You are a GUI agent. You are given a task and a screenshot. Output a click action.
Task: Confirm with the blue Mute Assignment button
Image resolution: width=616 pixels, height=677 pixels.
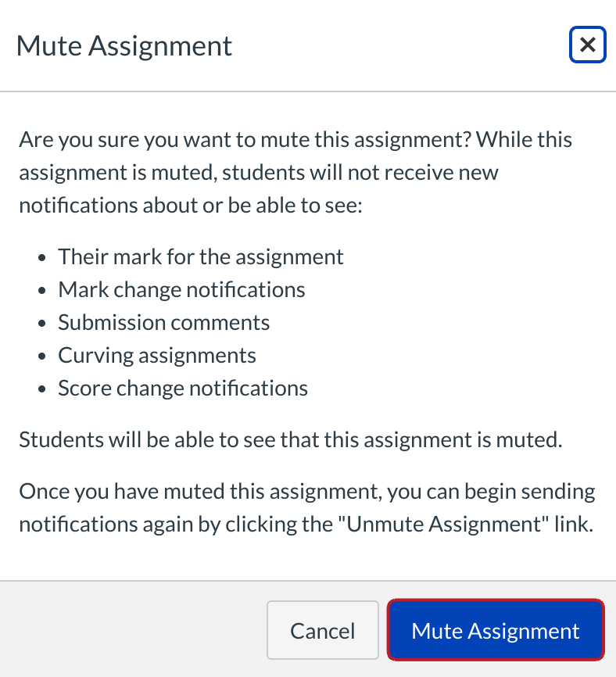point(496,631)
